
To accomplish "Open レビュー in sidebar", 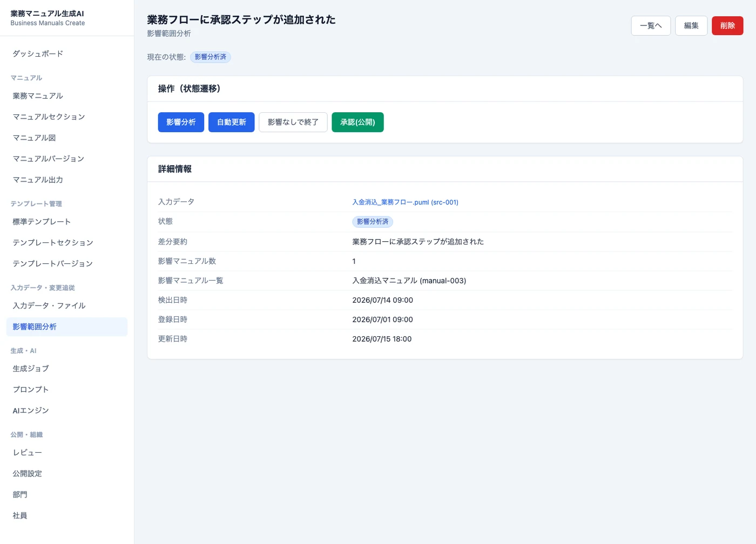I will (67, 452).
